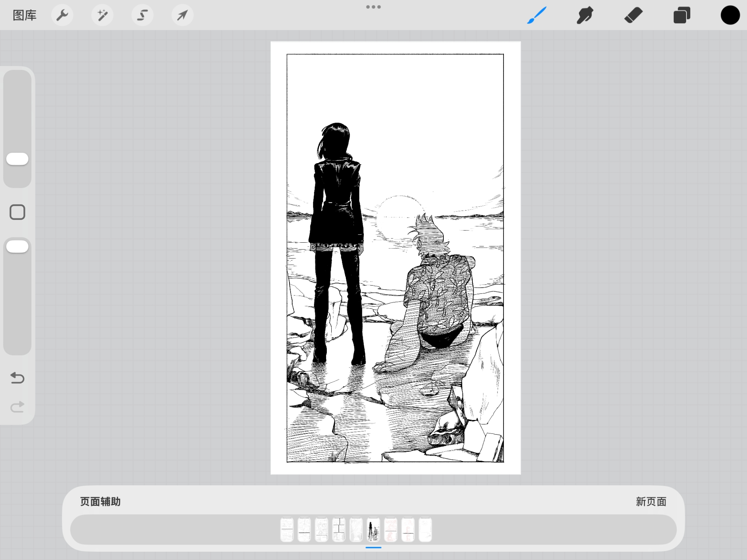The width and height of the screenshot is (747, 560).
Task: Click the 页面辅助 Page Assist label
Action: coord(100,501)
